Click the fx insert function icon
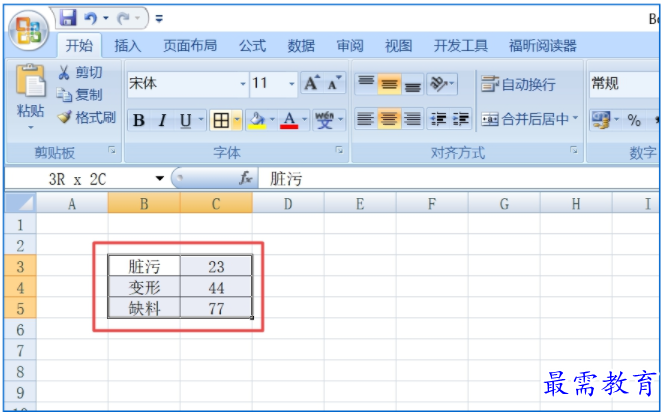 point(246,178)
